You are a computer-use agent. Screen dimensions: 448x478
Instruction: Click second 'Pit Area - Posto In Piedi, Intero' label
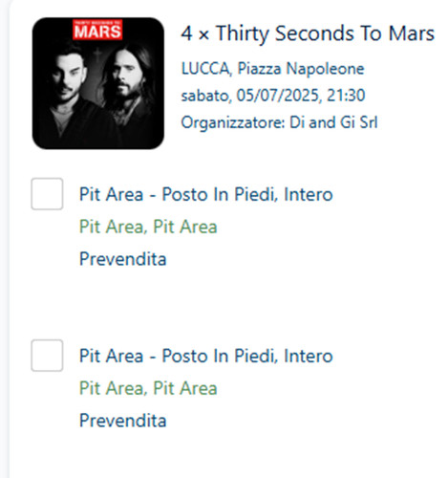click(x=206, y=356)
